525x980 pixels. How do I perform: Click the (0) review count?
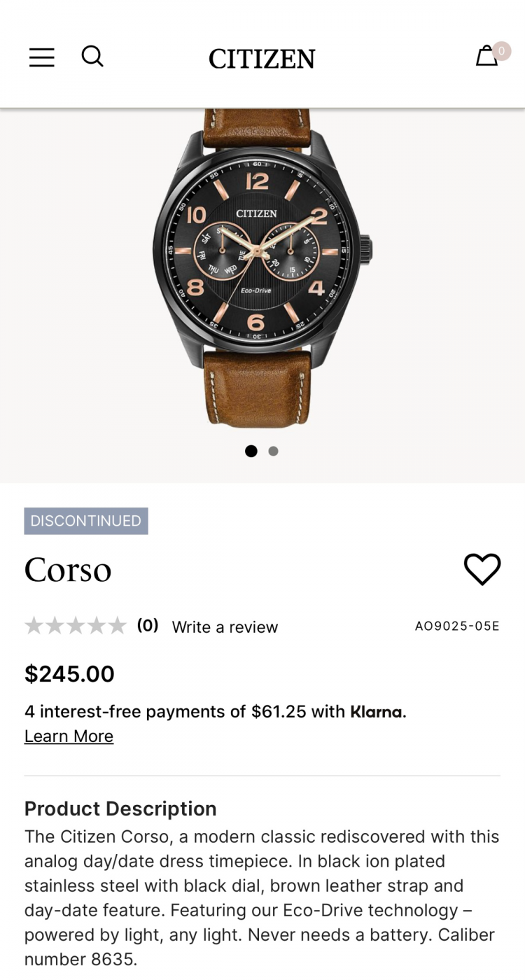[148, 625]
